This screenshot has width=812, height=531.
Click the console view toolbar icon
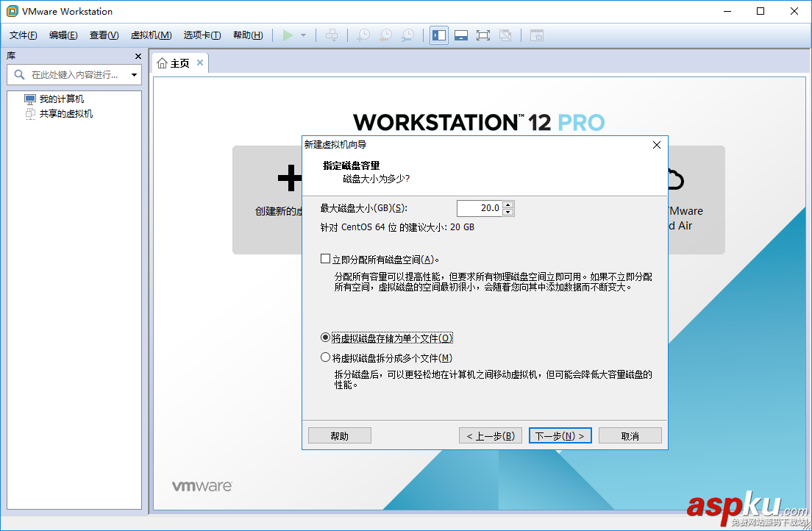pyautogui.click(x=537, y=35)
